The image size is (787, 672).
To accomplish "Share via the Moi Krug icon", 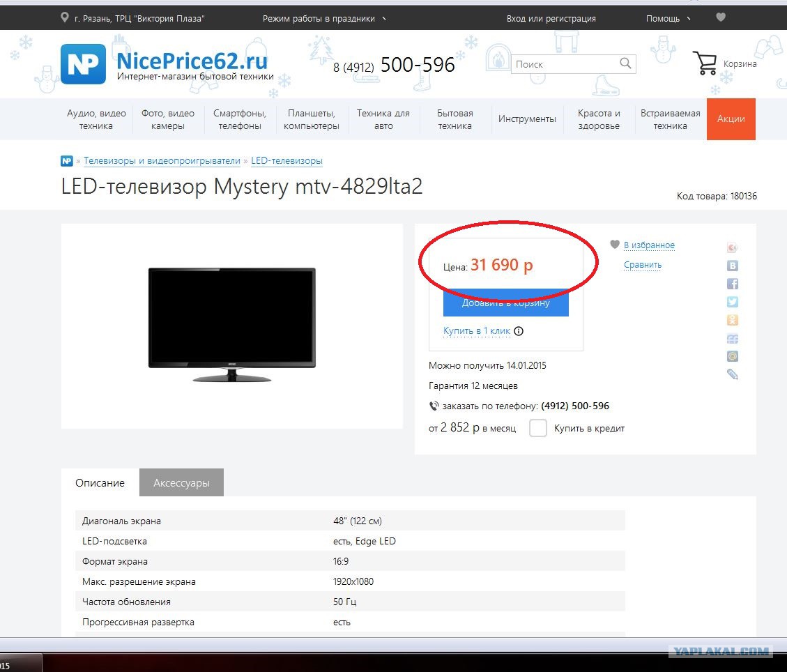I will [x=733, y=338].
